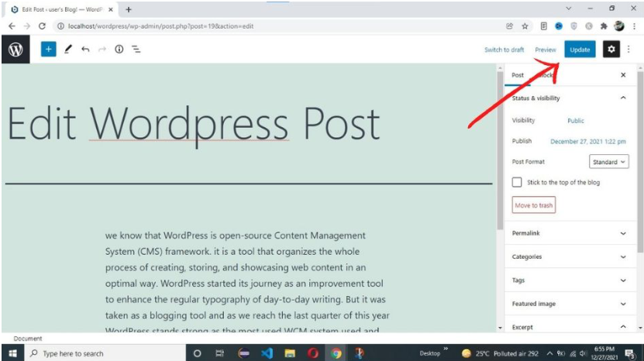Click the Chrome icon on the taskbar

pyautogui.click(x=336, y=353)
